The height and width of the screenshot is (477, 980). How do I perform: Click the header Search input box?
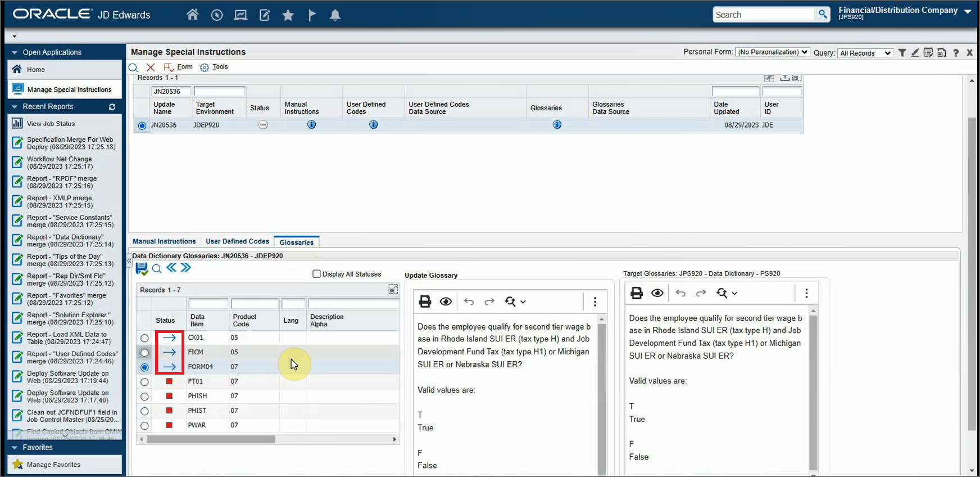click(764, 15)
